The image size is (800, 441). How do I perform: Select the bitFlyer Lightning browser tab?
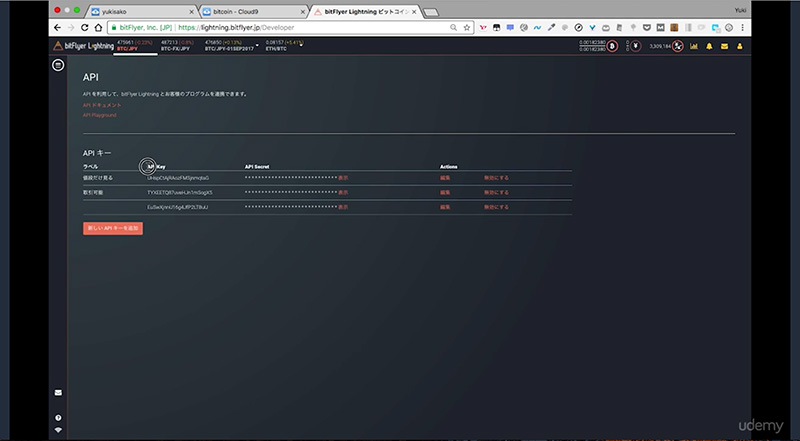coord(365,11)
